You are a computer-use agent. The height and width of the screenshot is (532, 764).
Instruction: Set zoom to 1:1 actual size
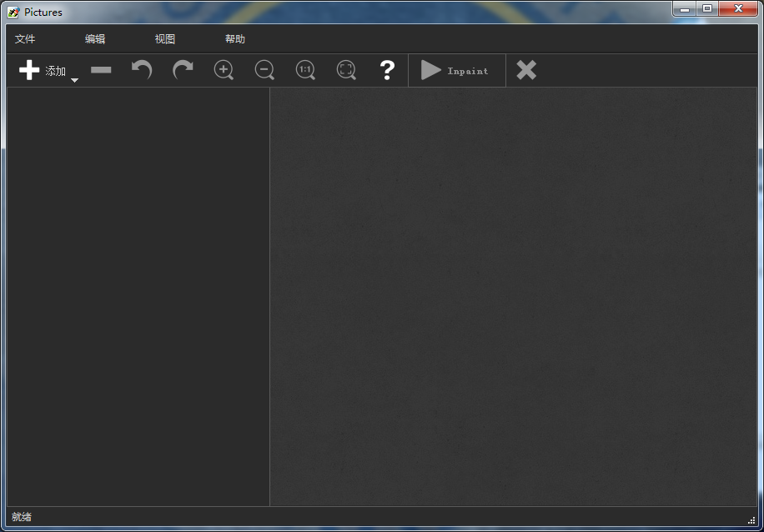[305, 70]
